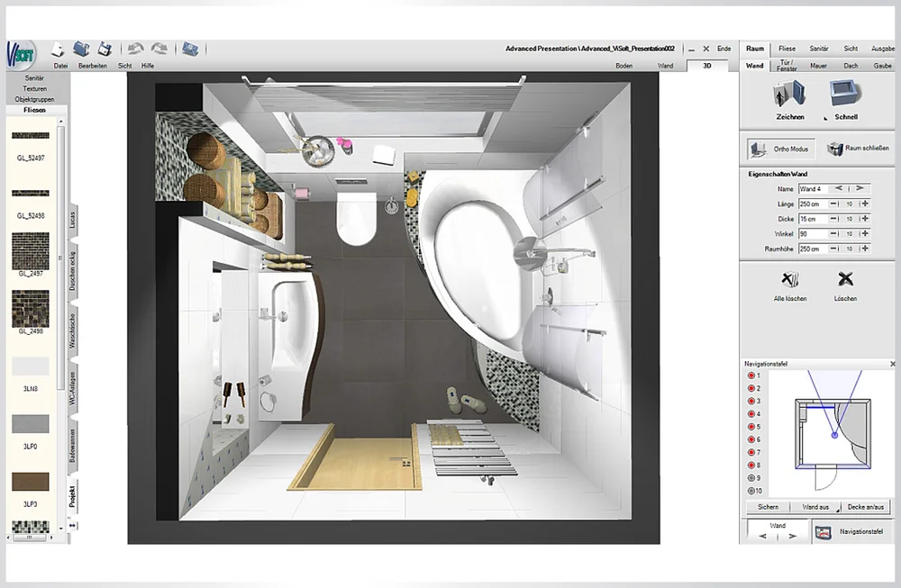This screenshot has width=901, height=588.
Task: Select camera position 3 radio button
Action: pyautogui.click(x=750, y=402)
